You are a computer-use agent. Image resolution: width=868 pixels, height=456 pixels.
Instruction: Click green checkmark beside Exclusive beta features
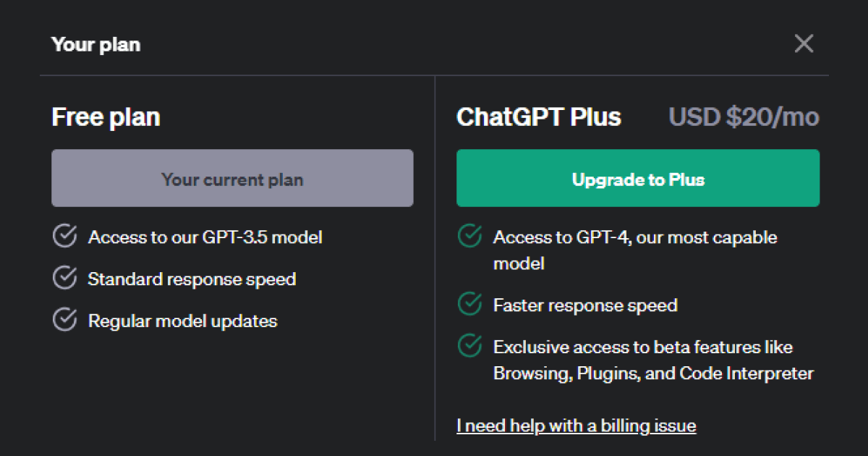tap(470, 347)
